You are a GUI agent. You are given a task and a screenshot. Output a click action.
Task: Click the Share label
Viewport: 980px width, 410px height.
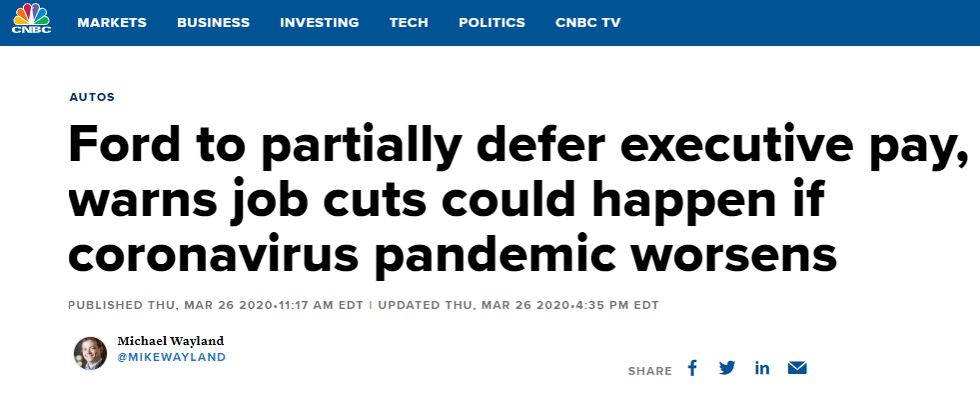pyautogui.click(x=650, y=371)
